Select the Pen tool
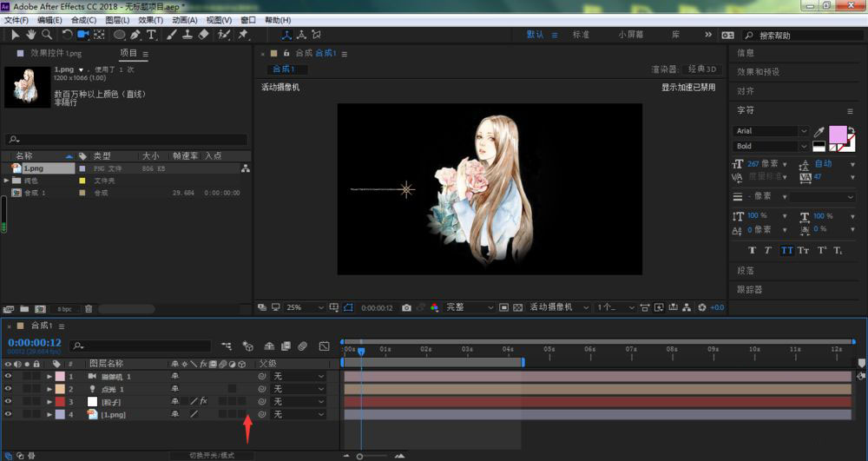This screenshot has width=868, height=461. [135, 35]
